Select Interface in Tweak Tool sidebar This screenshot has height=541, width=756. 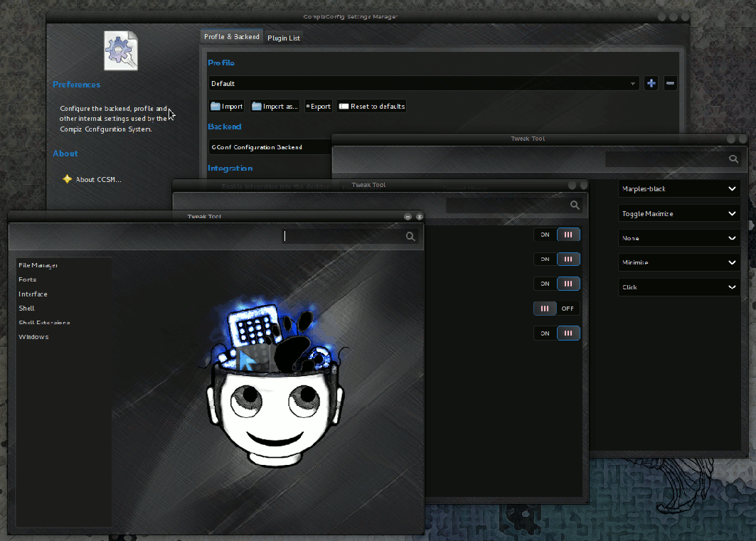33,294
